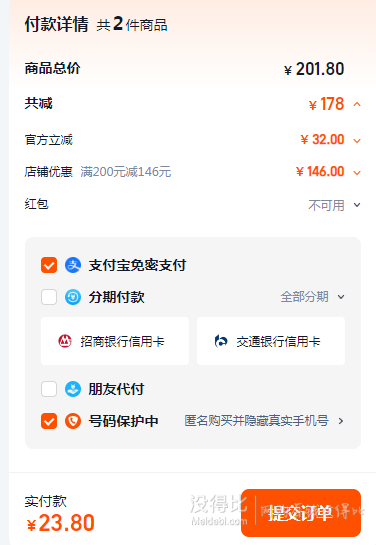Check the 朋友代付 option box
Viewport: 376px width, 545px height.
tap(49, 389)
